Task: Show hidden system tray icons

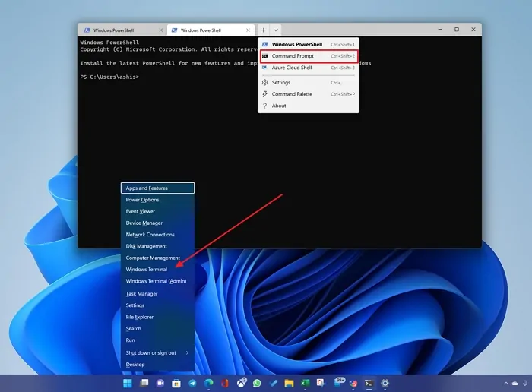Action: 506,383
